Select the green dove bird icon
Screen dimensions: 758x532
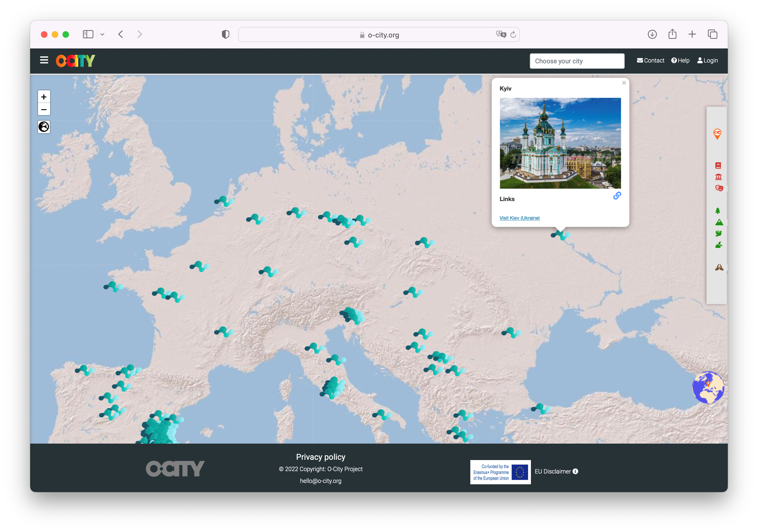tap(718, 233)
